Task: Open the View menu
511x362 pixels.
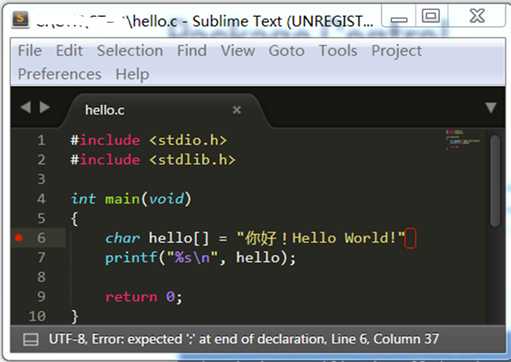Action: click(x=238, y=51)
